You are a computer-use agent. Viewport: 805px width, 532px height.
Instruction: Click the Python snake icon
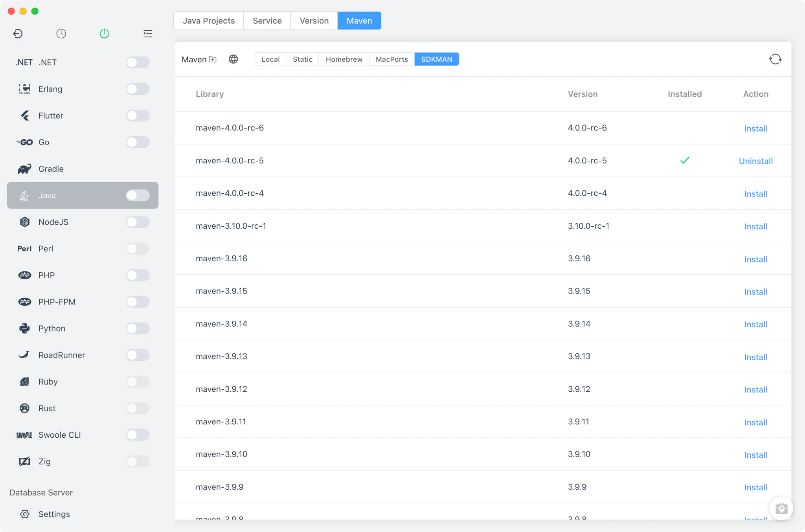[24, 328]
